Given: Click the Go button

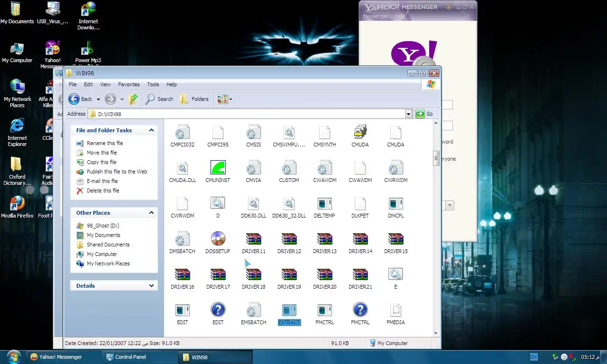Looking at the screenshot, I should [x=424, y=114].
